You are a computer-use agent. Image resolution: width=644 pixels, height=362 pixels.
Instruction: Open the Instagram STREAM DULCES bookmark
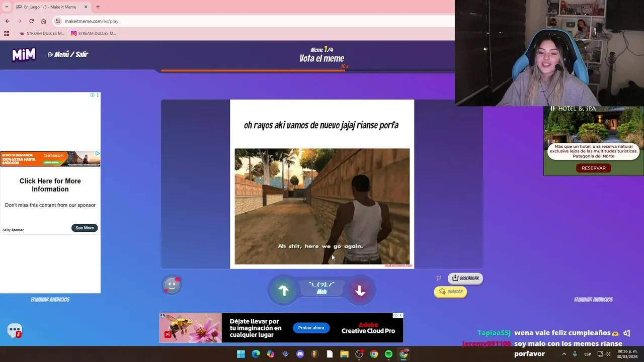(x=94, y=34)
